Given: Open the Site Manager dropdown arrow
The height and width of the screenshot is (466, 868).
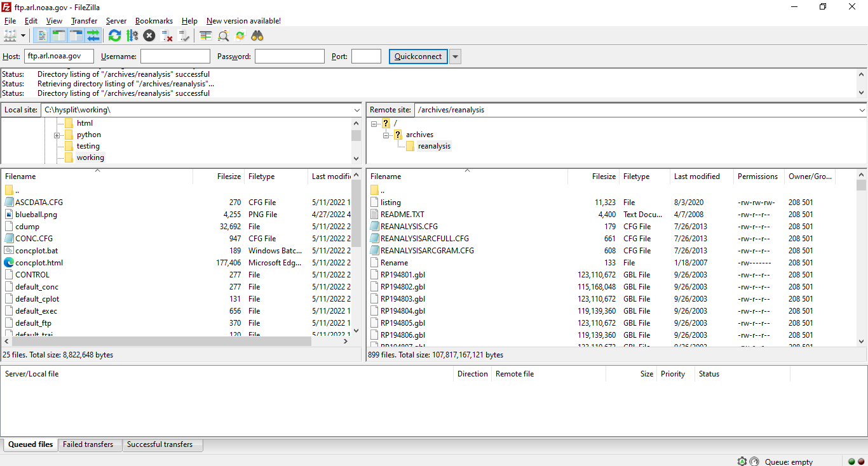Looking at the screenshot, I should click(24, 36).
